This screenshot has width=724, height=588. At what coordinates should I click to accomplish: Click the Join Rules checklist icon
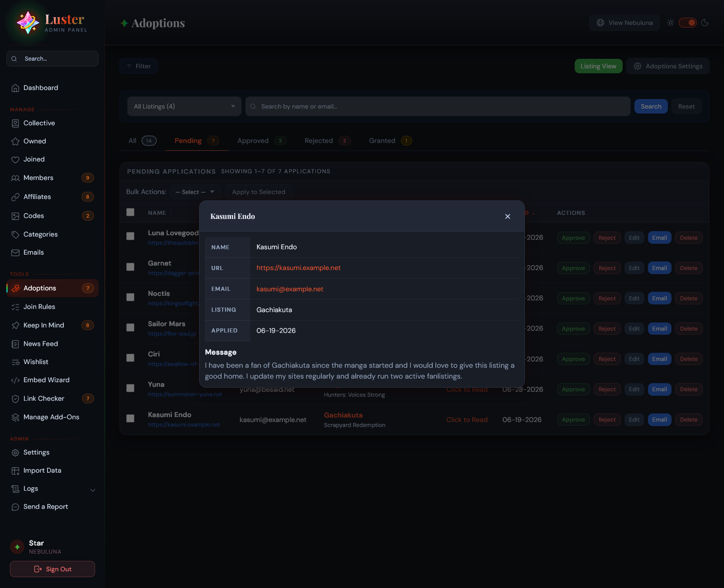(x=15, y=307)
